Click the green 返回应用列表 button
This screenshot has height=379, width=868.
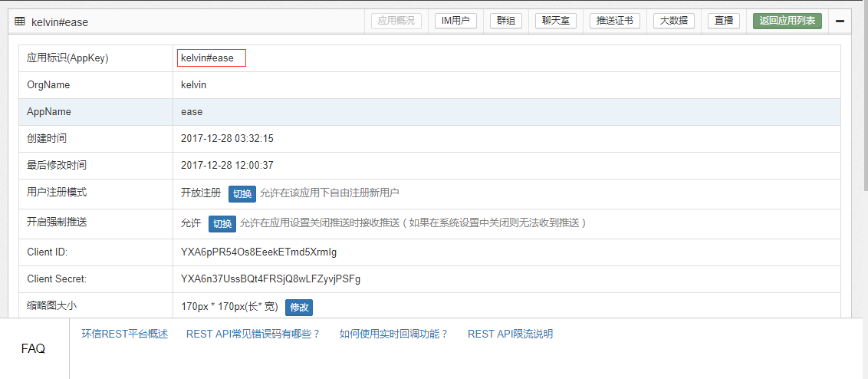pos(787,21)
